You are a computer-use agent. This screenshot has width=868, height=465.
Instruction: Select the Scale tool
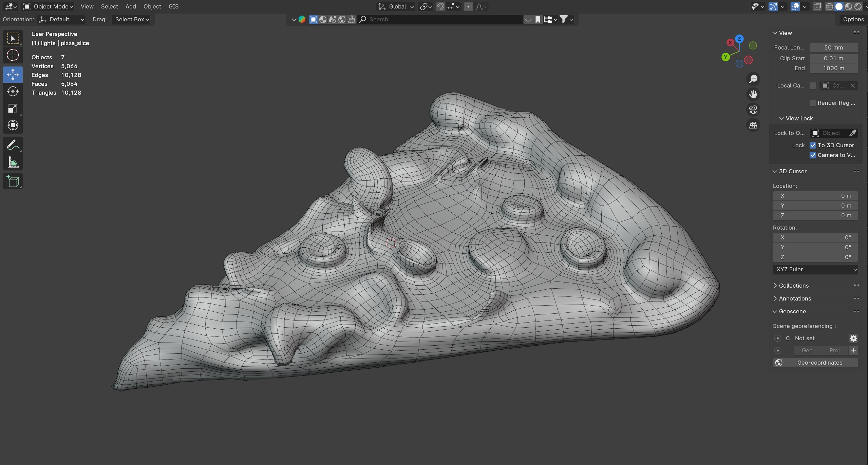(13, 109)
